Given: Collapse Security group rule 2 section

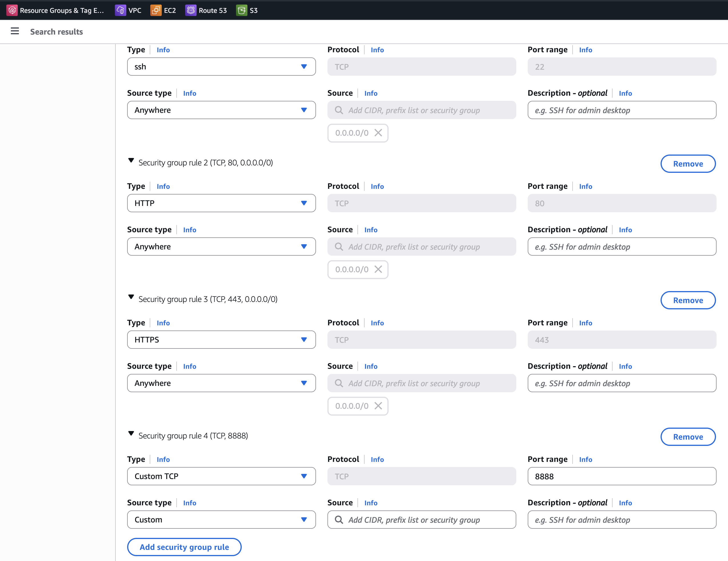Looking at the screenshot, I should click(131, 161).
